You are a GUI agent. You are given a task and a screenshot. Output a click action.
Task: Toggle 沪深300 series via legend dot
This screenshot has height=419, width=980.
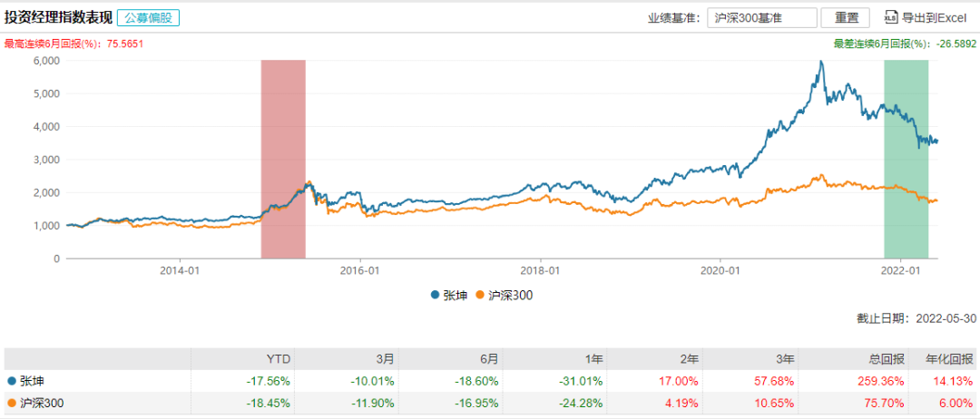point(481,295)
